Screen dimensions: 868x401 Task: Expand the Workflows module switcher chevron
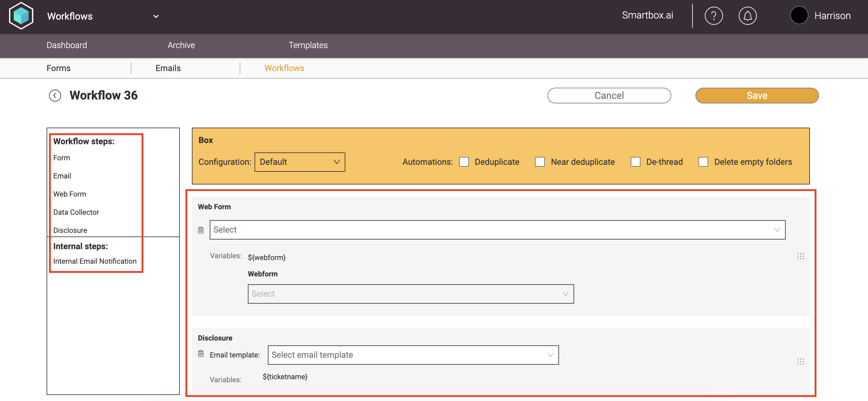(156, 16)
